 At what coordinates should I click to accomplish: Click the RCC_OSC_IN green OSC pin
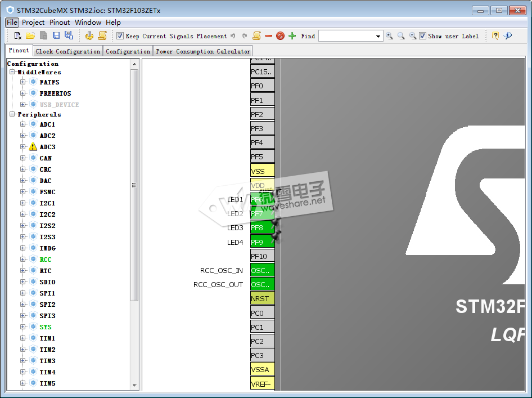click(x=262, y=270)
